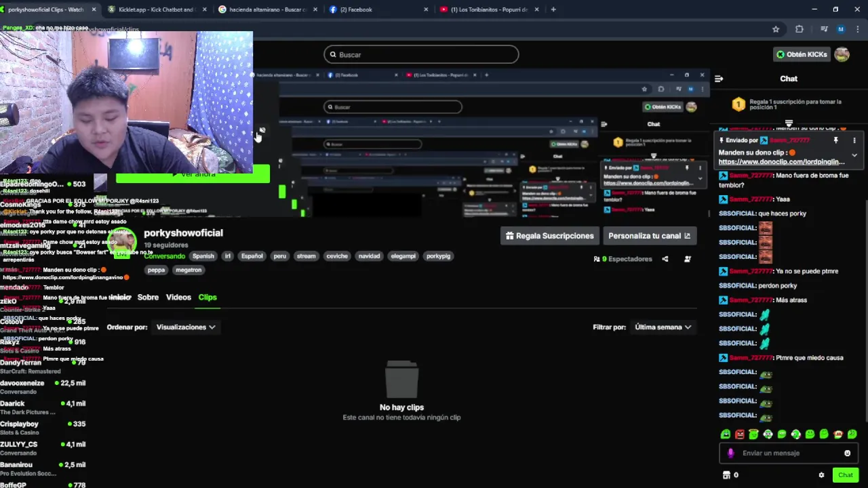Open the Última semana filter dropdown
Viewport: 868px width, 488px height.
click(663, 327)
